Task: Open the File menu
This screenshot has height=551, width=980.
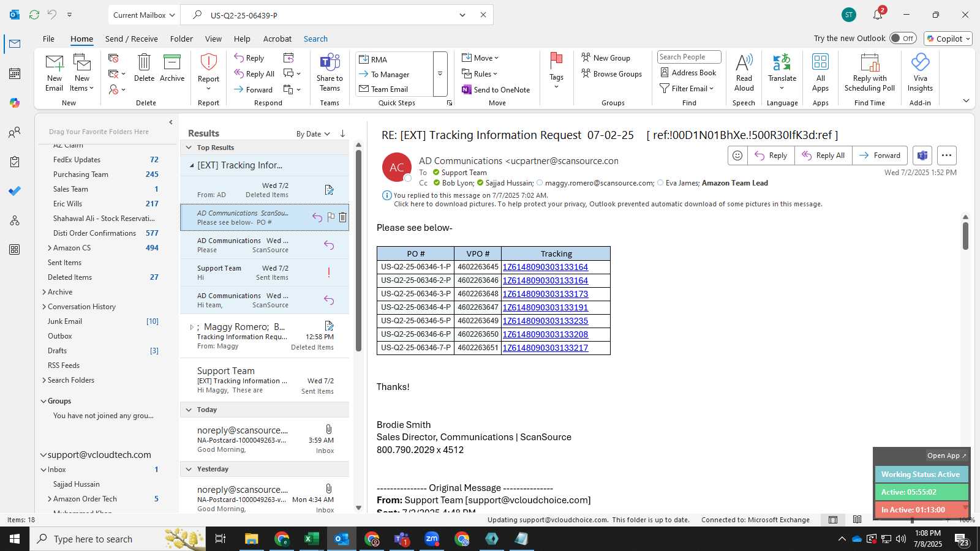Action: (x=48, y=39)
